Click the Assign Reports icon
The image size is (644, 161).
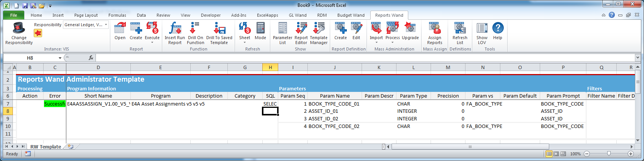434,28
